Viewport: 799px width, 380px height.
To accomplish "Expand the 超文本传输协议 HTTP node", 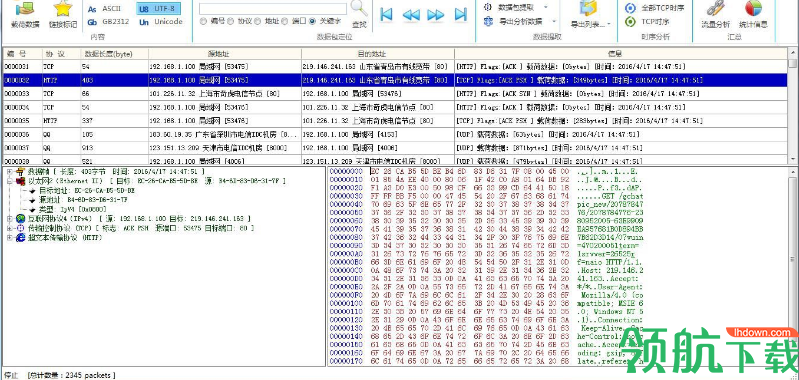I will click(x=9, y=238).
